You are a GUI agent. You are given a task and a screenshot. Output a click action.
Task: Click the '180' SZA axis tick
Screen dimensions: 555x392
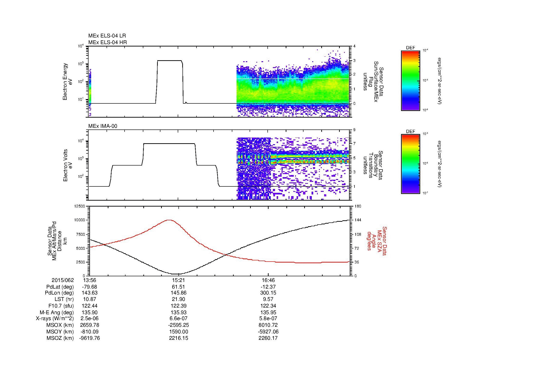358,206
